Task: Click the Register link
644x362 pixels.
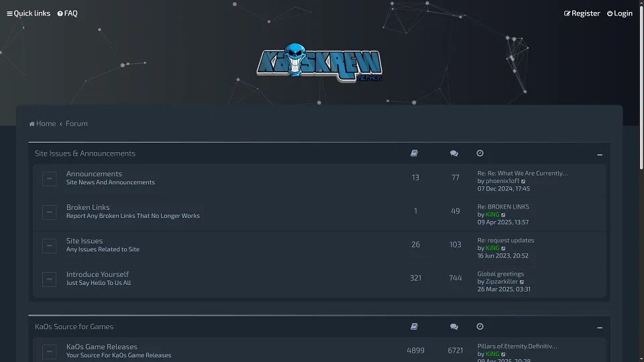Action: click(x=582, y=13)
